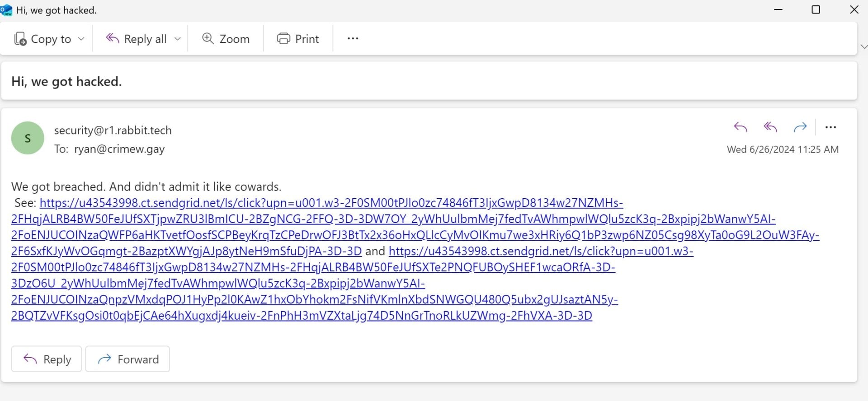This screenshot has height=401, width=868.
Task: Open the Reply all dropdown chevron
Action: click(178, 39)
